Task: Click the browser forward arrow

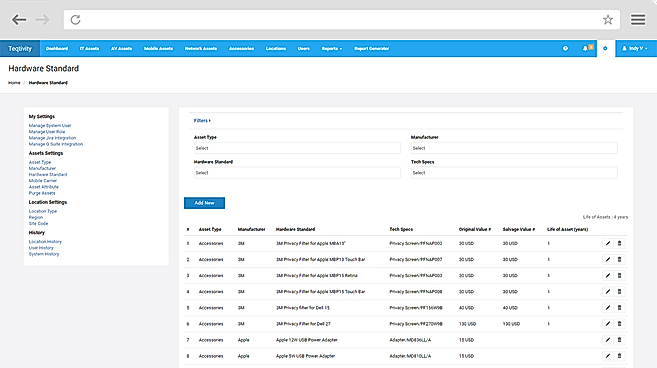Action: 42,20
